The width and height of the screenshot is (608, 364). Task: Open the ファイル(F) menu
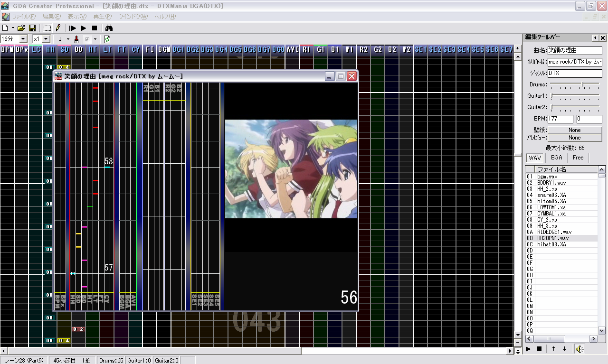pyautogui.click(x=24, y=17)
